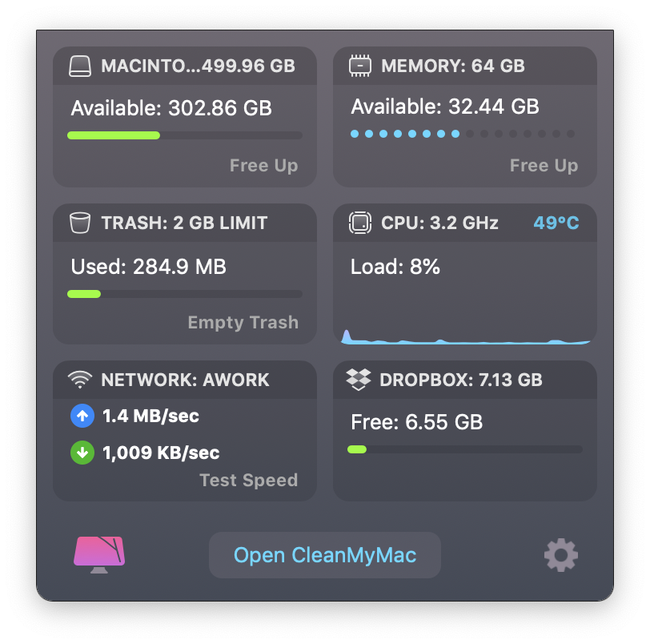This screenshot has height=644, width=650.
Task: Click the disk available space progress bar
Action: 185,135
